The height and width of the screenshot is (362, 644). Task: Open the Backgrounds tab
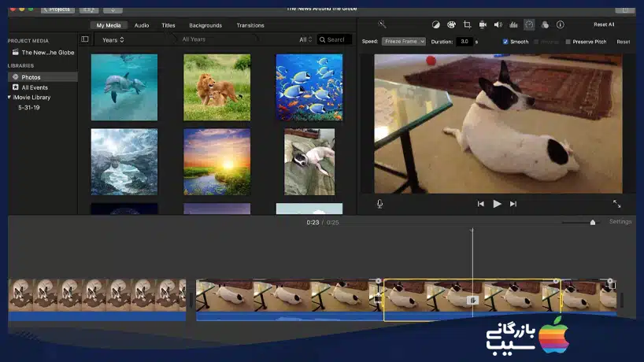point(205,25)
